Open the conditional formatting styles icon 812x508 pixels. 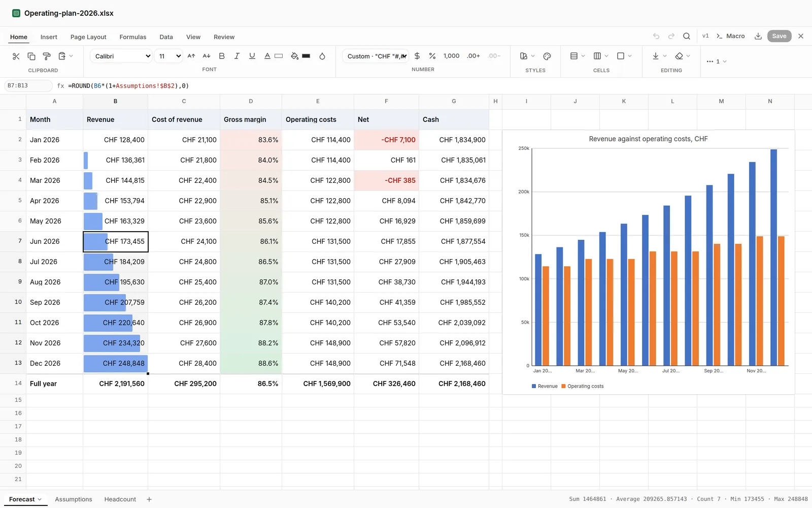click(x=524, y=56)
